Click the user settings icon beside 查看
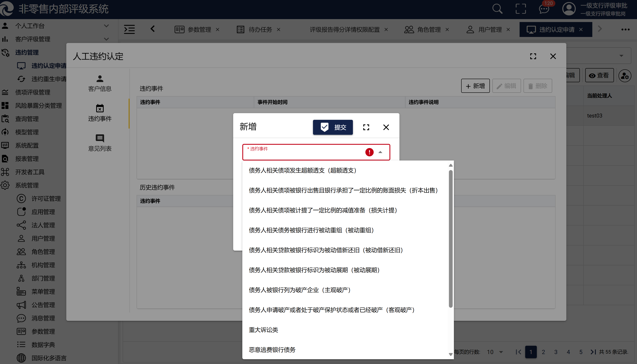The height and width of the screenshot is (364, 637). click(x=625, y=76)
